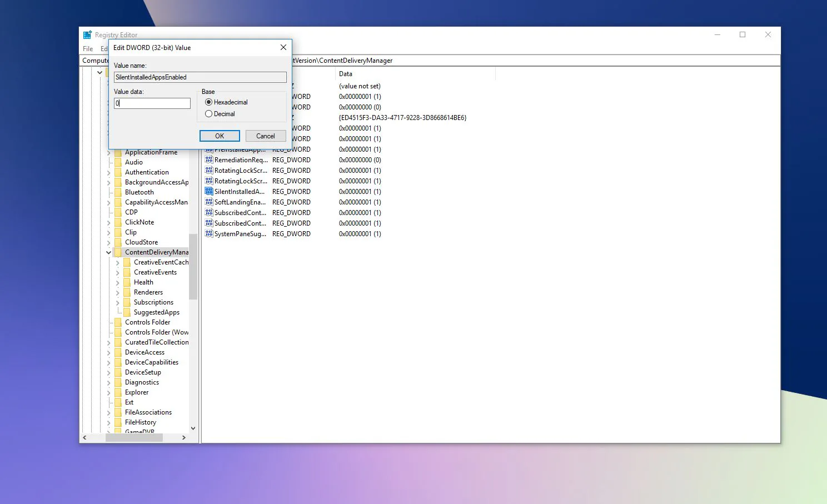Select the CapabilityAccessMan tree key
Screen dimensions: 827x504
click(x=157, y=202)
